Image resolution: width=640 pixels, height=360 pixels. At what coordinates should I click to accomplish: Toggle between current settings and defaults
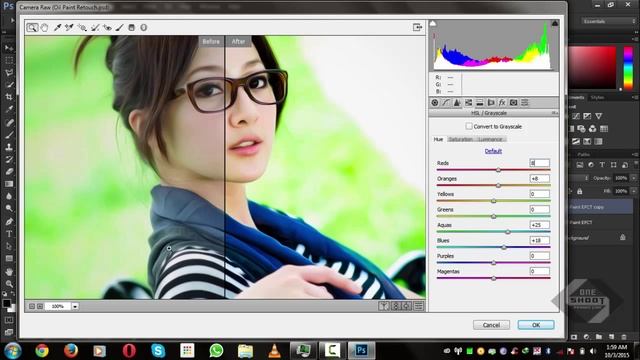pos(418,306)
